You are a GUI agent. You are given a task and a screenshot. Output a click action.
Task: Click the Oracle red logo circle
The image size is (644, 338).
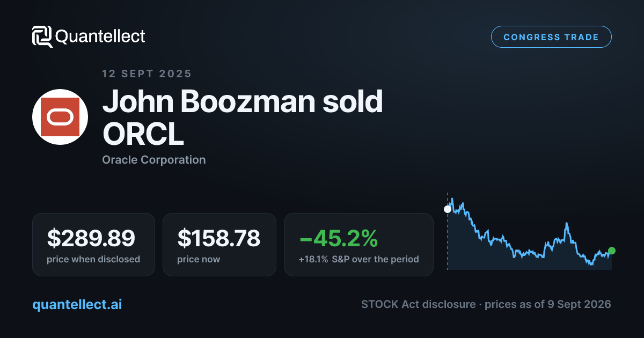click(x=60, y=117)
